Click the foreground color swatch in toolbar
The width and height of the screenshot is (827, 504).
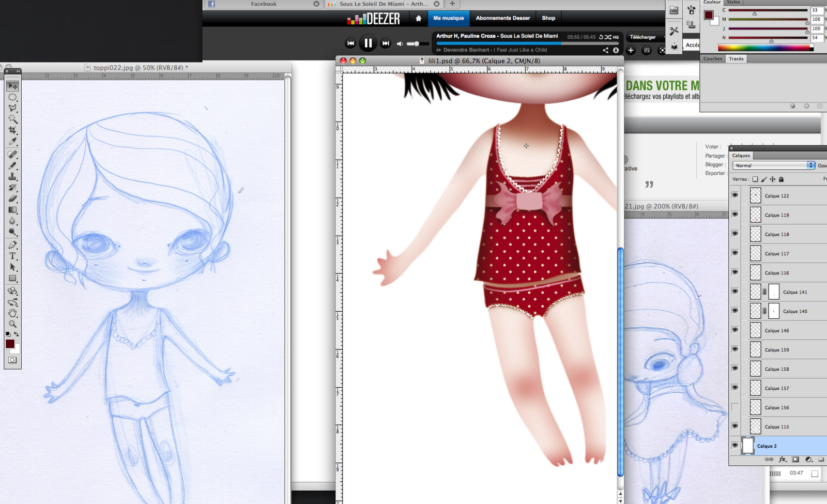point(10,344)
